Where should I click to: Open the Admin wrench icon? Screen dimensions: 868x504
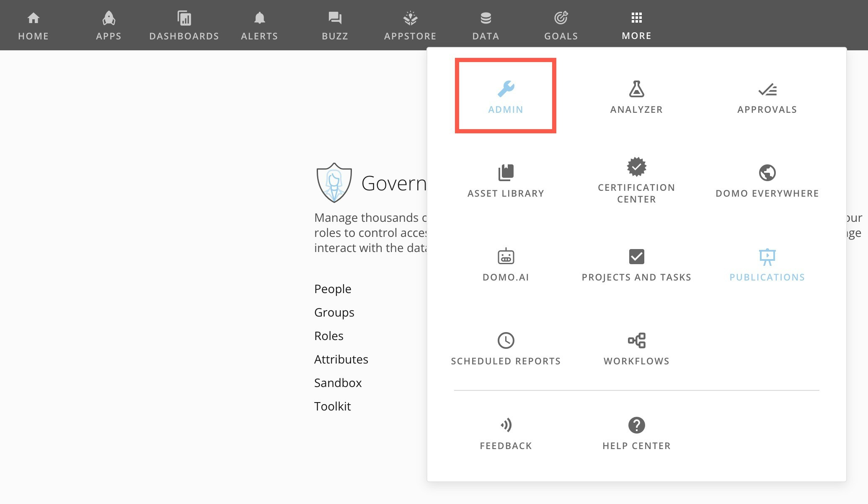(506, 89)
